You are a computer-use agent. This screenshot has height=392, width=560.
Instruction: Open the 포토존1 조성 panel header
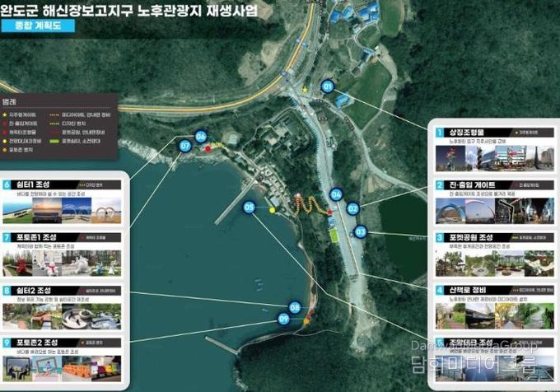tap(63, 237)
